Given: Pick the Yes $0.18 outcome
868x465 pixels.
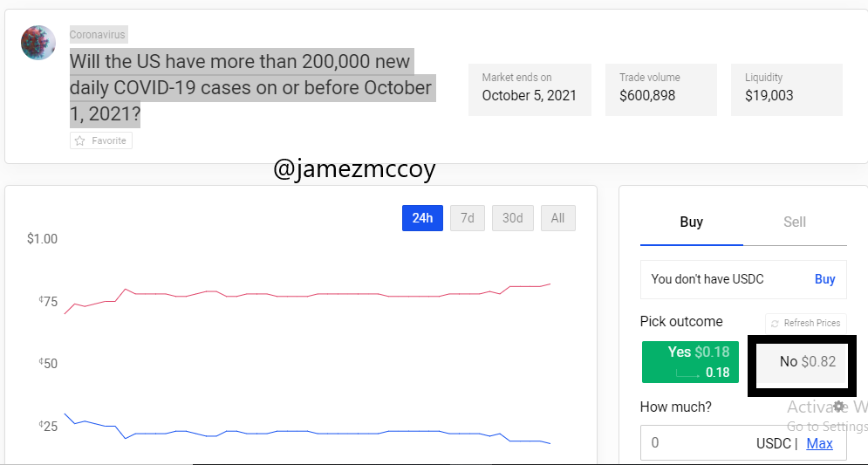Looking at the screenshot, I should click(690, 362).
